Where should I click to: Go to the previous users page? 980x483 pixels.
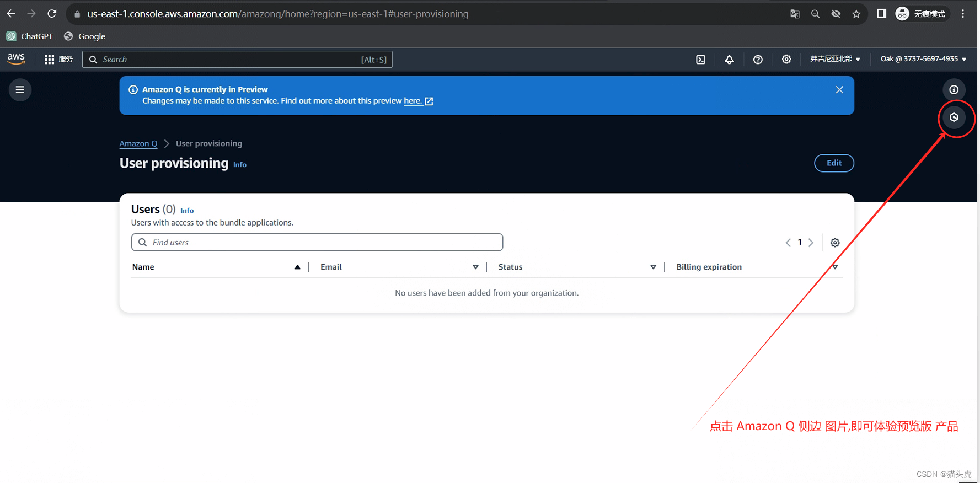tap(788, 243)
